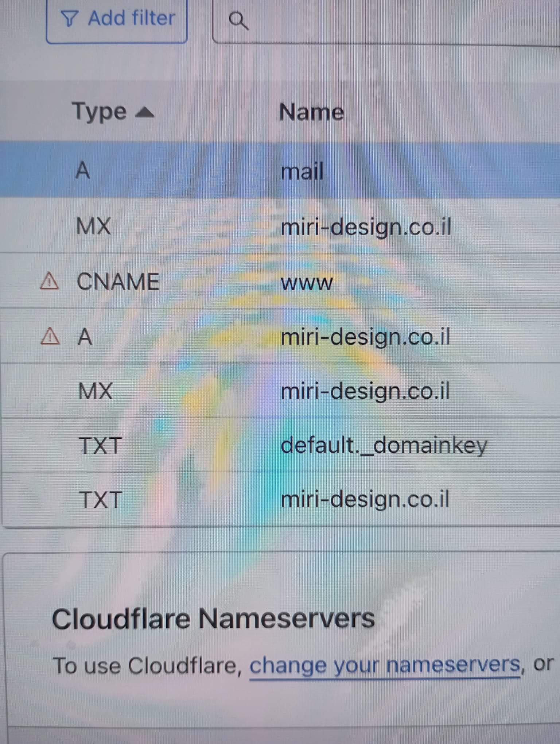Click miri-design.co.il in the last TXT row
The image size is (560, 744).
click(365, 499)
